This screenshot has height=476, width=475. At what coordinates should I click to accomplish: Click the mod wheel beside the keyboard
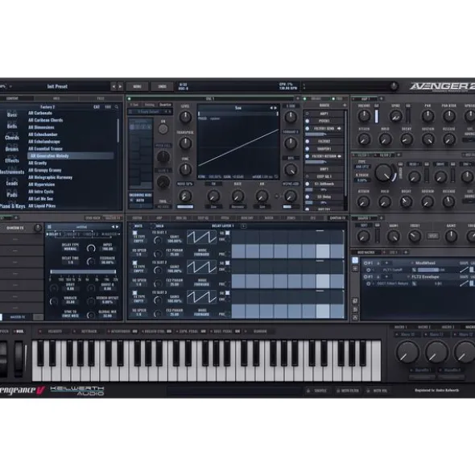coord(19,358)
